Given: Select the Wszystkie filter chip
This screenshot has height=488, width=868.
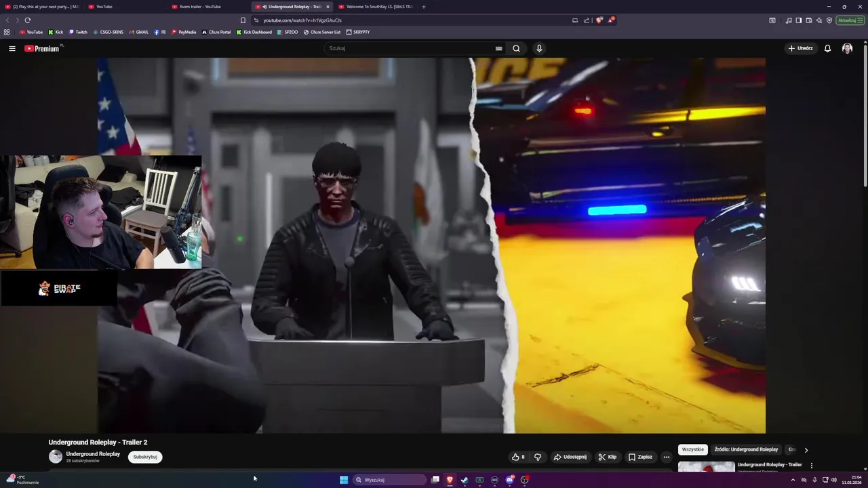Looking at the screenshot, I should click(693, 449).
